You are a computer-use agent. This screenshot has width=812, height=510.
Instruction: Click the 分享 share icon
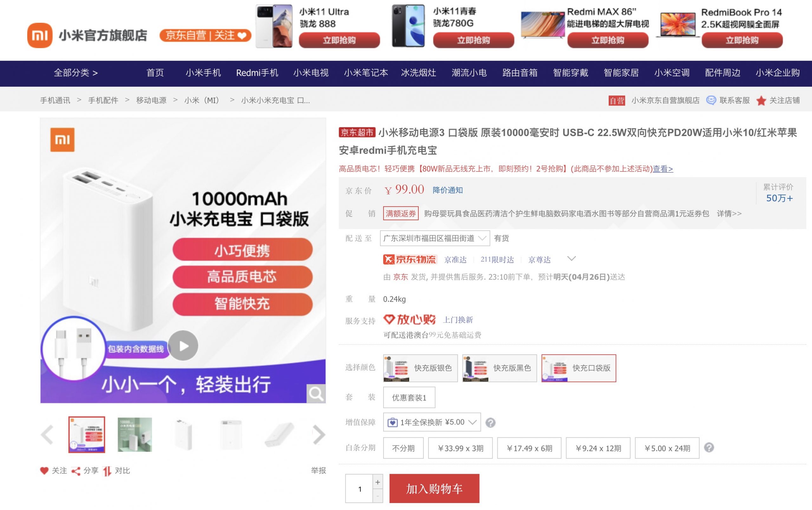click(x=76, y=471)
